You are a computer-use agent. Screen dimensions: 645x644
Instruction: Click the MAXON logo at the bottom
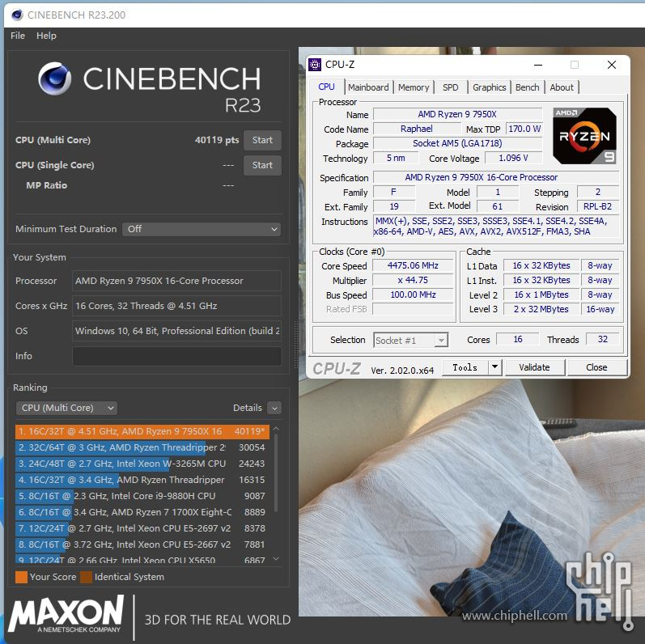[66, 613]
